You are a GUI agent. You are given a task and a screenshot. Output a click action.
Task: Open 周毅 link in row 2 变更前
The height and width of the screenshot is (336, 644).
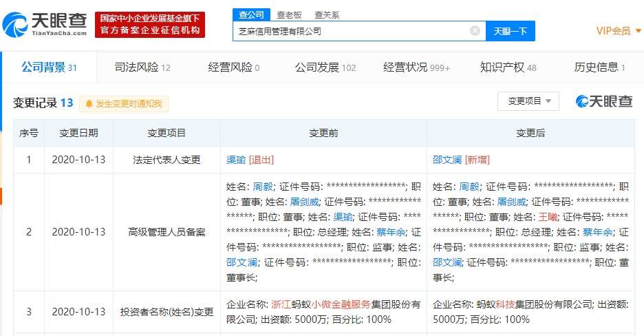[263, 187]
